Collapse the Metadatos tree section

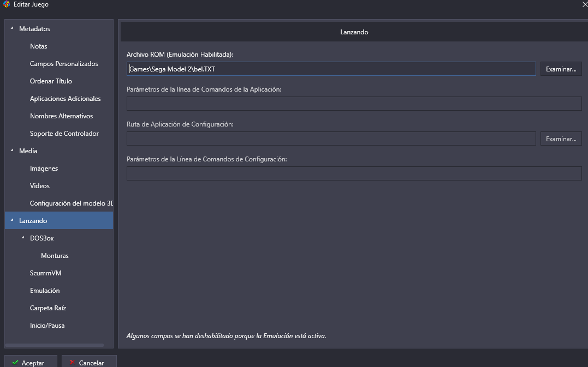tap(12, 28)
